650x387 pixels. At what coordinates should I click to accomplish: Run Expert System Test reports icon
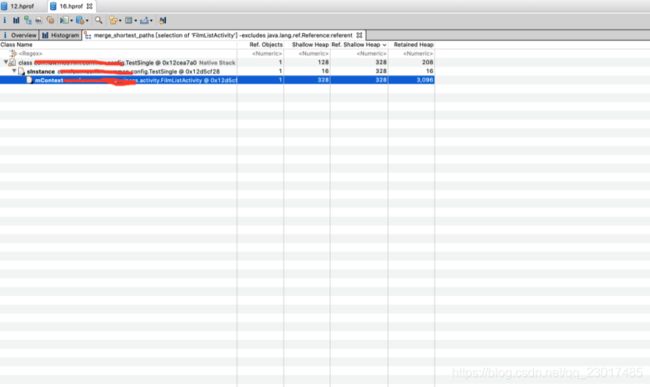coord(64,20)
